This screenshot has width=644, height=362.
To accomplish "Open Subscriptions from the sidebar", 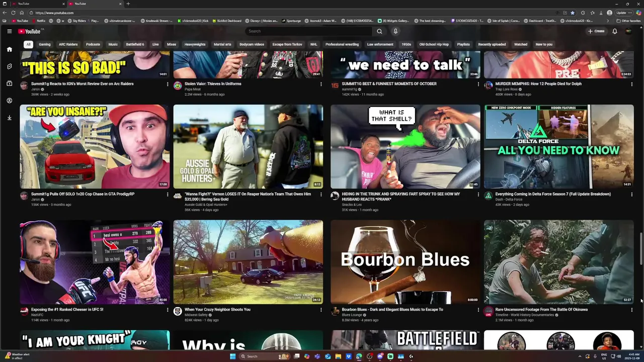I will coord(9,83).
